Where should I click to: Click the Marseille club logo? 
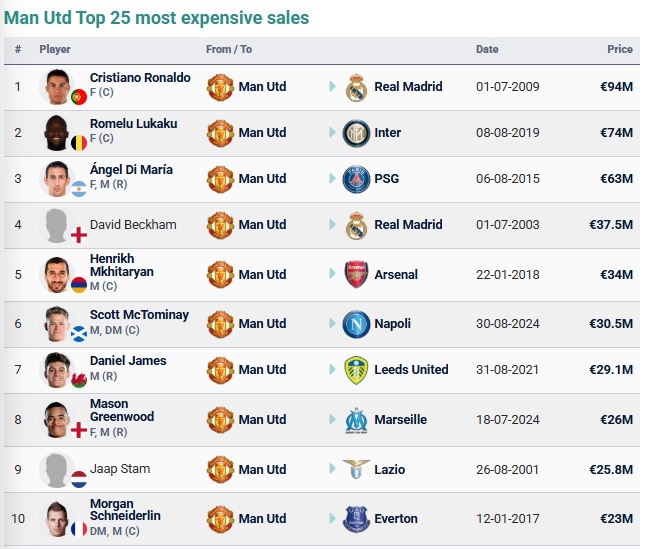pyautogui.click(x=356, y=420)
